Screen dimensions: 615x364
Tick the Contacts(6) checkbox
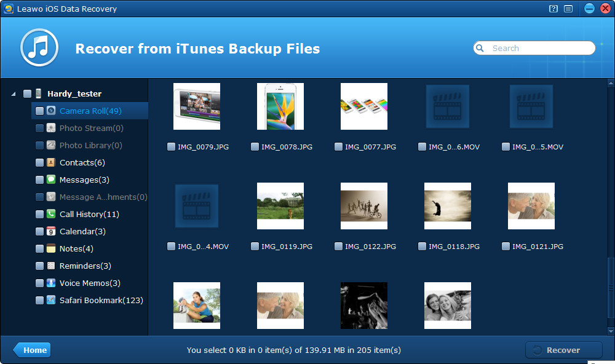(39, 162)
